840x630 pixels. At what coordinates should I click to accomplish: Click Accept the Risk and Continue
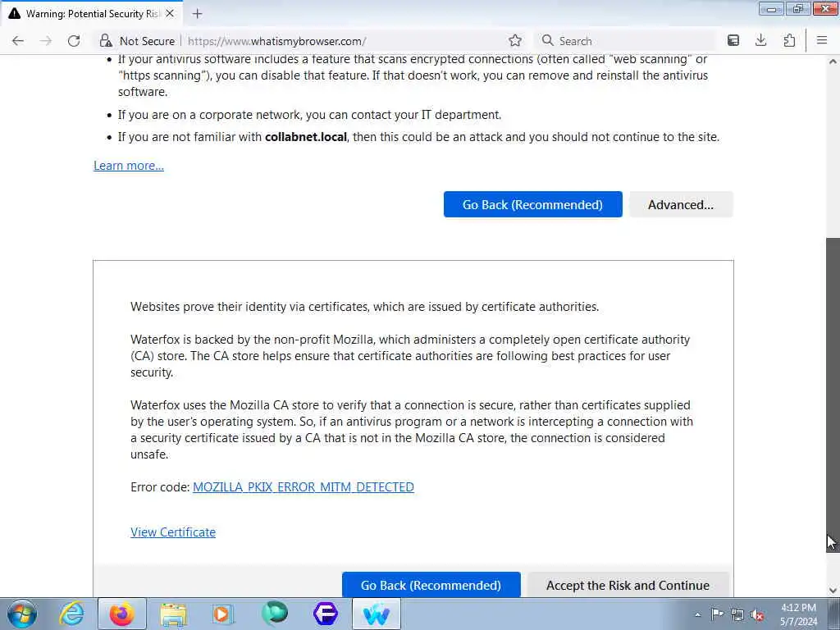(628, 584)
